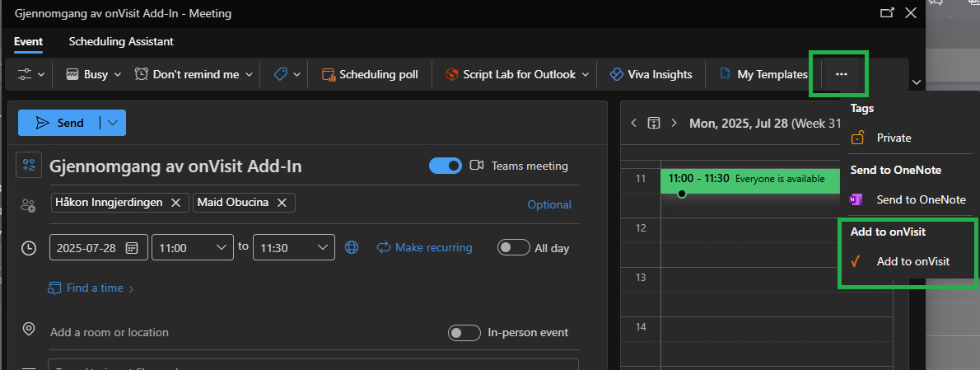The width and height of the screenshot is (980, 370).
Task: Click the time zone globe icon
Action: [352, 247]
